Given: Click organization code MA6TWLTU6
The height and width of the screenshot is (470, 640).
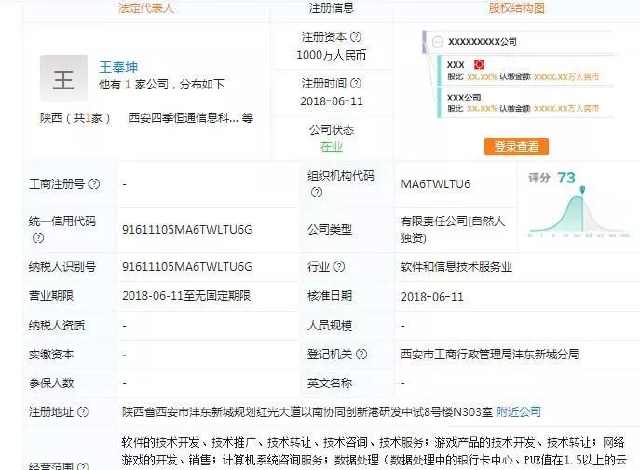Looking at the screenshot, I should 436,184.
